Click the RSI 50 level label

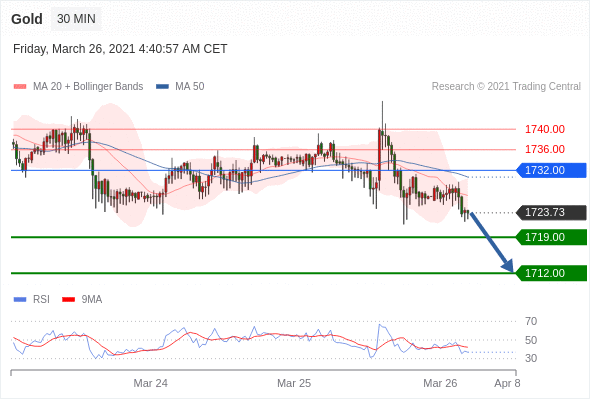[x=531, y=340]
